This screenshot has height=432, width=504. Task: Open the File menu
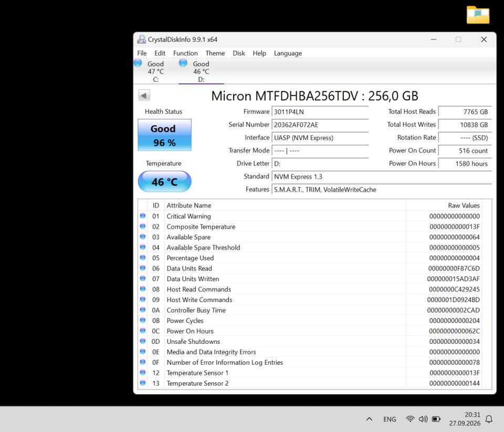click(x=142, y=53)
